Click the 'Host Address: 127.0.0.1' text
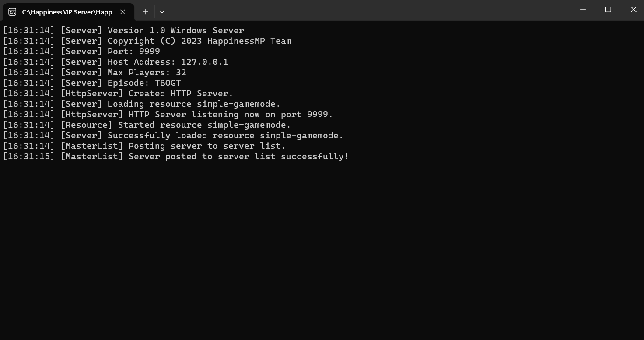644x340 pixels. click(x=168, y=62)
